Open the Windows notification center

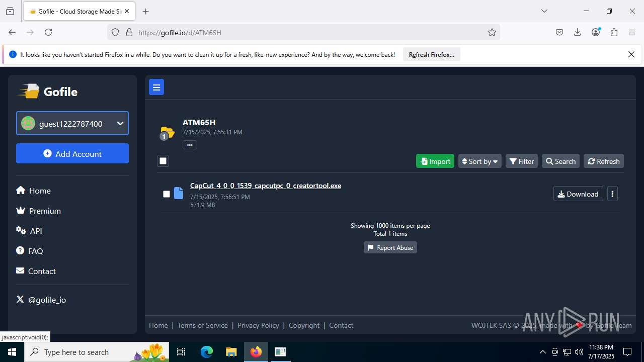[627, 352]
